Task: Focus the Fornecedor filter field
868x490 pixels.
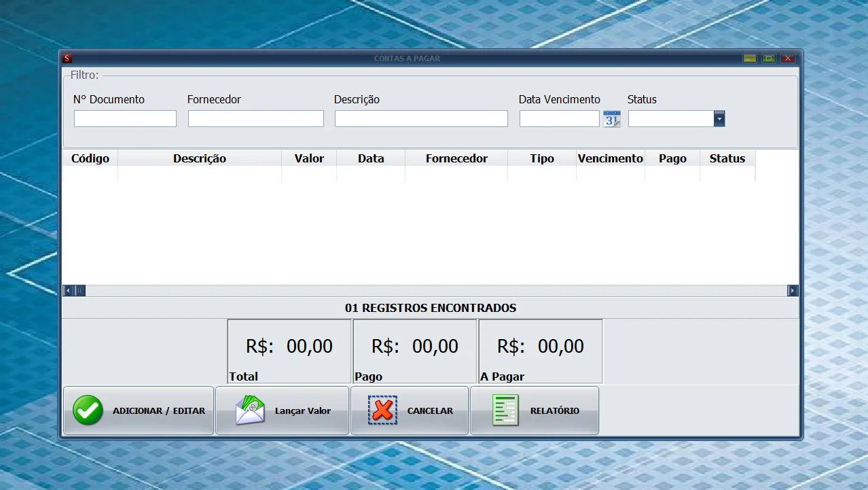Action: pyautogui.click(x=256, y=119)
